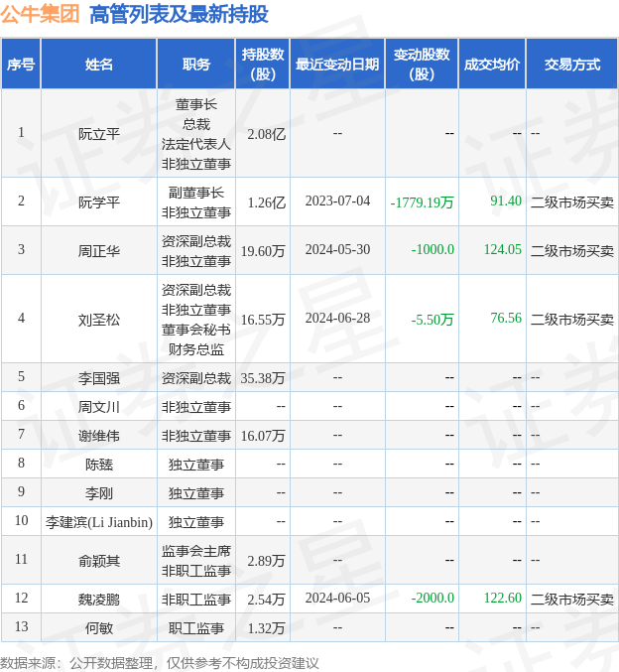The height and width of the screenshot is (672, 619).
Task: Click 副董事长 role in 阮学平's row
Action: tap(196, 193)
